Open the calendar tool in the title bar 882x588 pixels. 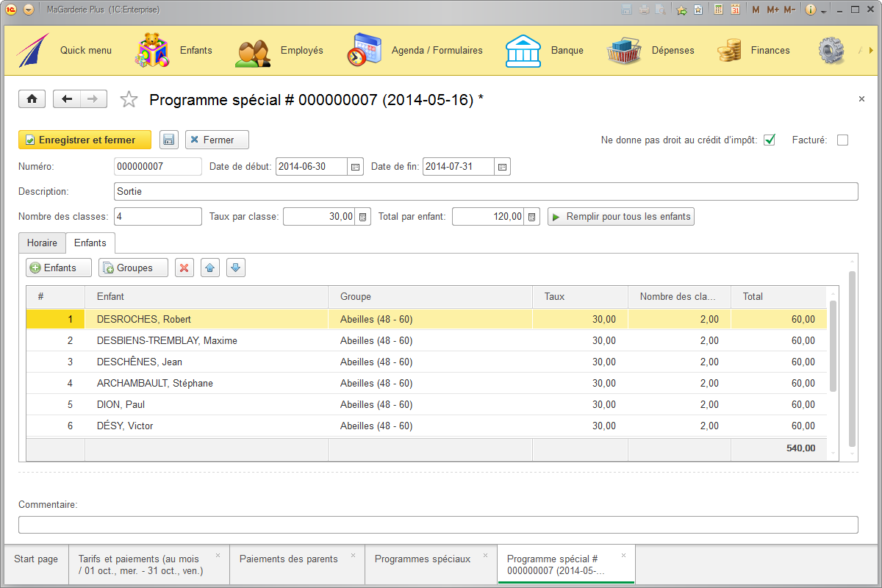tap(736, 9)
